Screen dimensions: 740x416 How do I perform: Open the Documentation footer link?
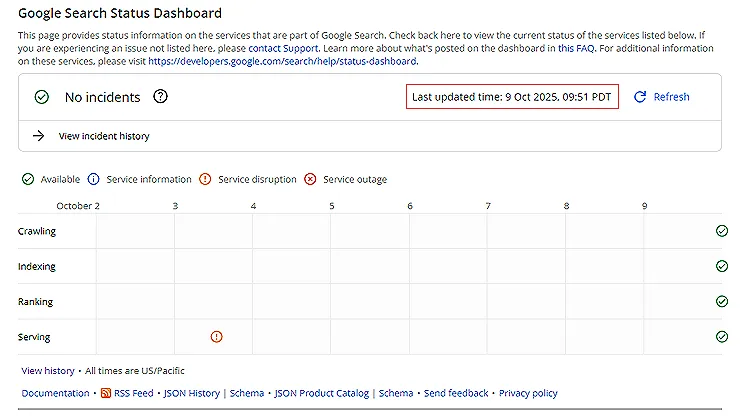[x=55, y=393]
